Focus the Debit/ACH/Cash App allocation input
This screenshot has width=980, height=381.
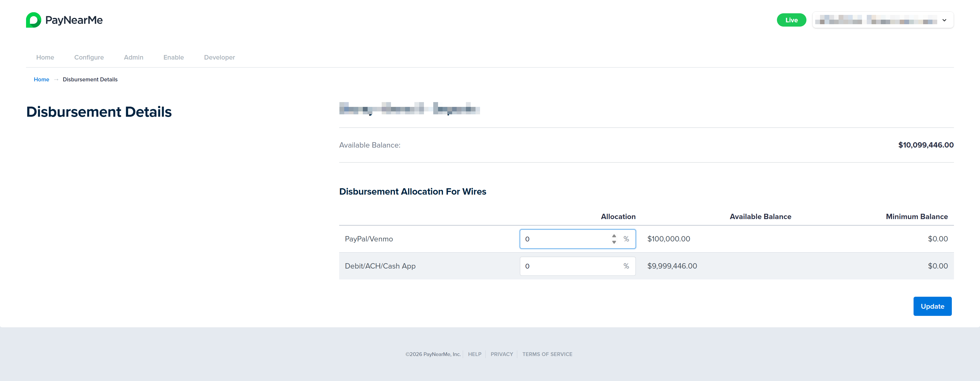[x=578, y=266]
